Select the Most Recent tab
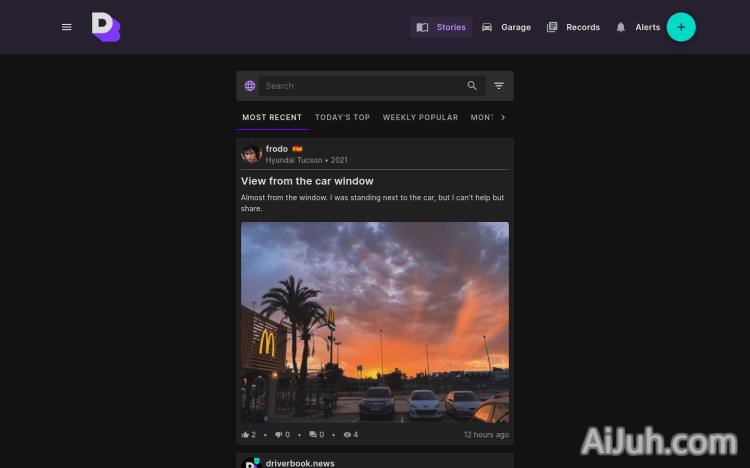Image resolution: width=750 pixels, height=468 pixels. (x=272, y=117)
